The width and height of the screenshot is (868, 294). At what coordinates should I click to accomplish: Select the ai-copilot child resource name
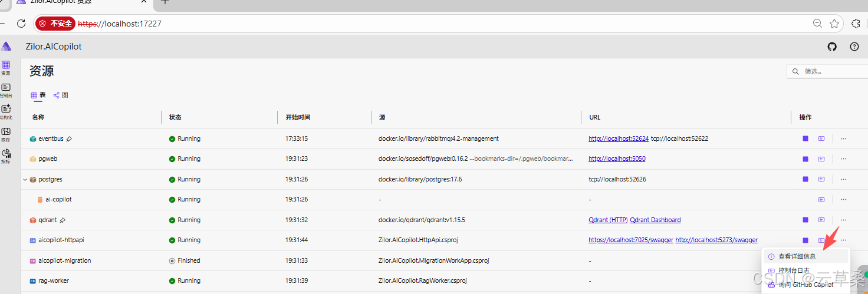tap(58, 200)
